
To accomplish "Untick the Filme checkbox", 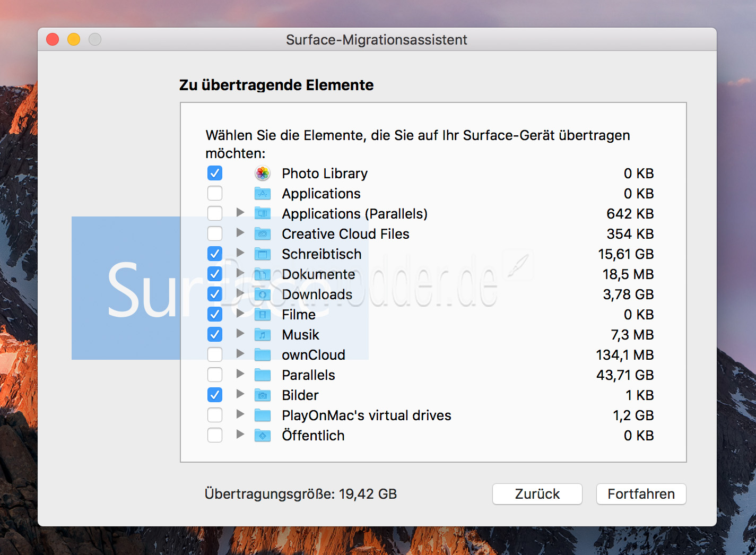I will coord(215,314).
